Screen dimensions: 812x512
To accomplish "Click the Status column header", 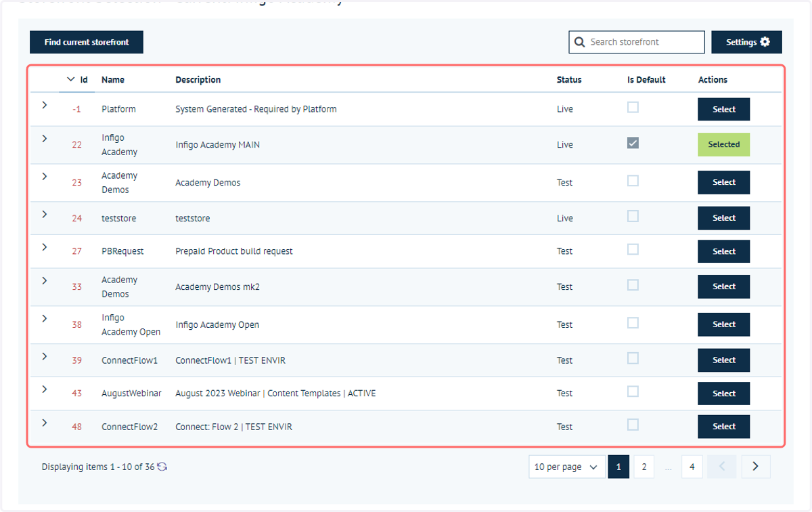I will pyautogui.click(x=569, y=79).
